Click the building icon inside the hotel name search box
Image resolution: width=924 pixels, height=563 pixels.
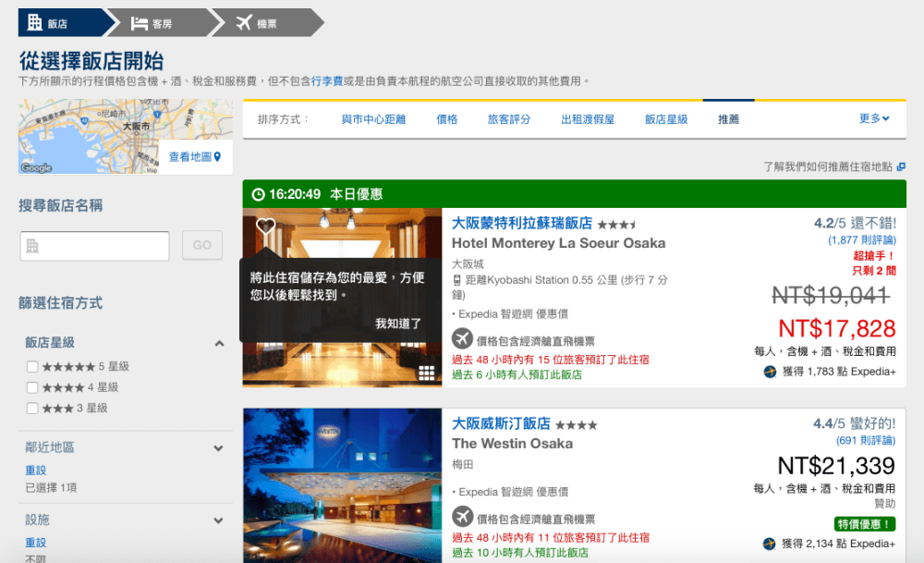(x=32, y=246)
